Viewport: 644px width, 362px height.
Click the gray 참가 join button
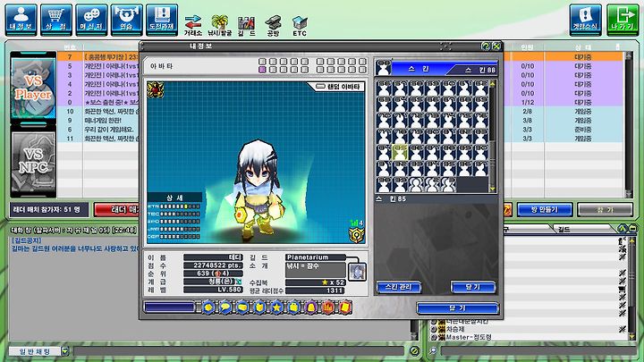coord(605,210)
